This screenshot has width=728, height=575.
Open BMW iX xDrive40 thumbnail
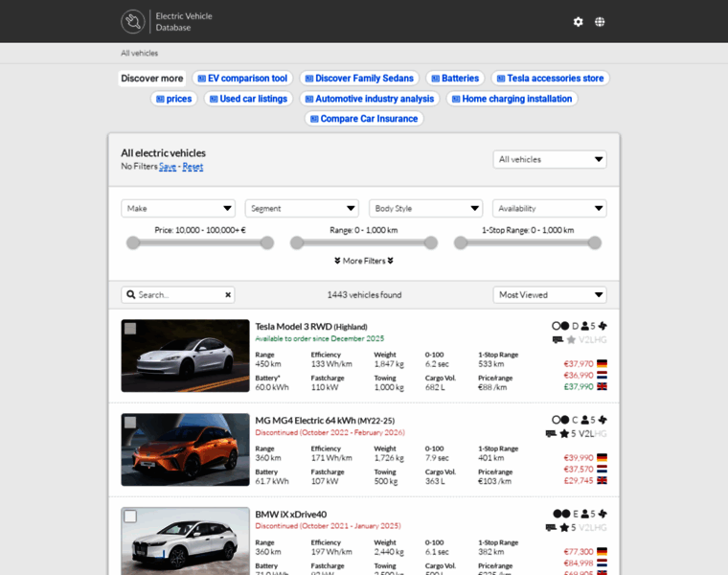[x=185, y=541]
